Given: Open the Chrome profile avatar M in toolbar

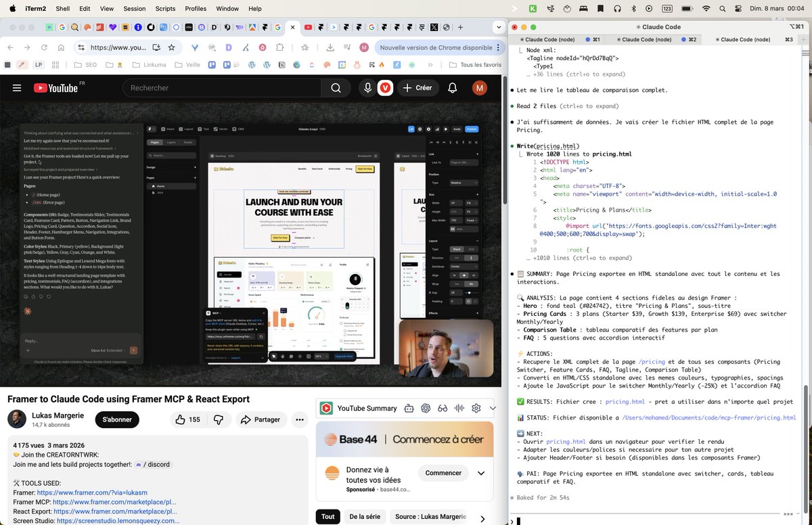Looking at the screenshot, I should [364, 48].
